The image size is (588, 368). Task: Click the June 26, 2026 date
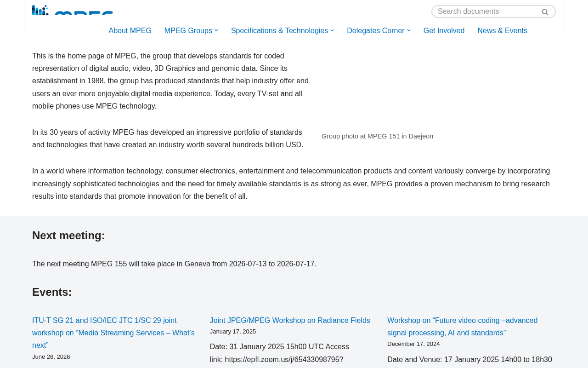pos(51,357)
